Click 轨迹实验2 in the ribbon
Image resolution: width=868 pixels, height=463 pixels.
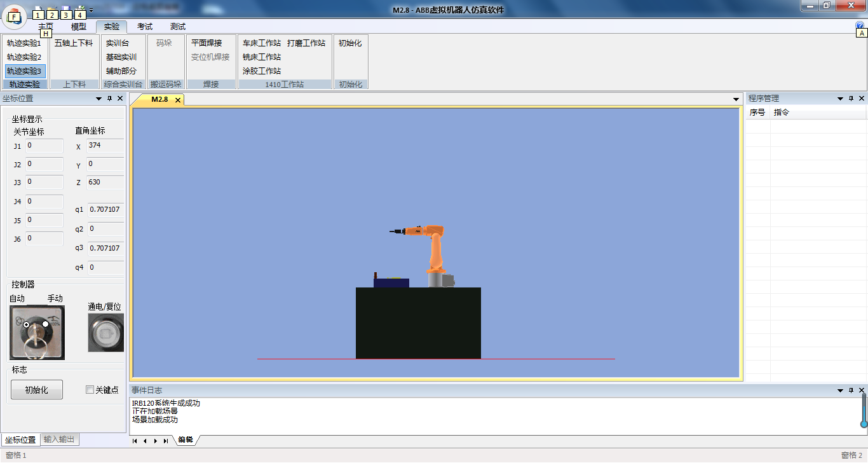coord(24,57)
